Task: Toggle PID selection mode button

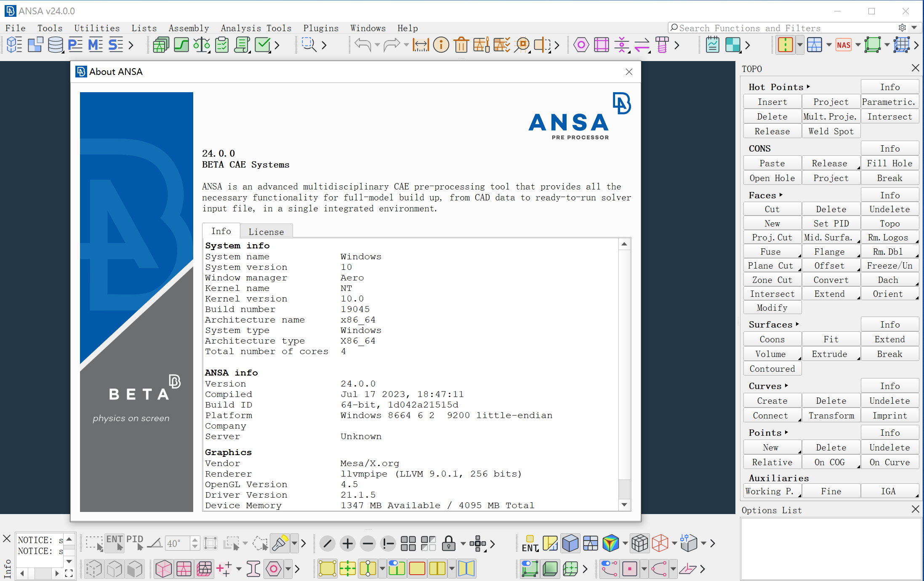Action: point(135,543)
